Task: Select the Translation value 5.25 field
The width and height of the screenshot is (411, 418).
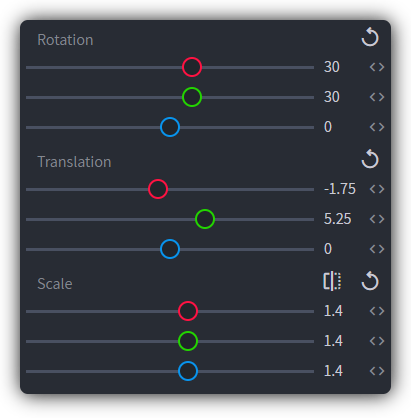Action: click(x=337, y=219)
